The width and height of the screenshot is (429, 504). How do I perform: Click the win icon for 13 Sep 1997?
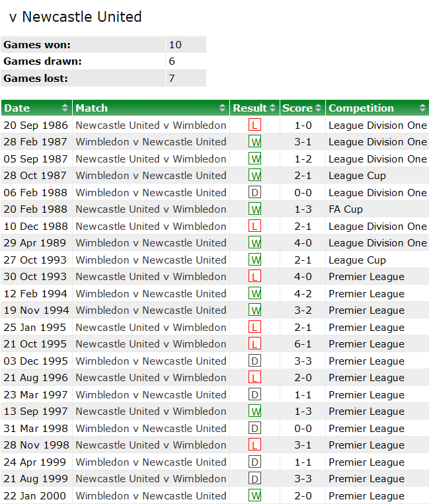click(254, 412)
